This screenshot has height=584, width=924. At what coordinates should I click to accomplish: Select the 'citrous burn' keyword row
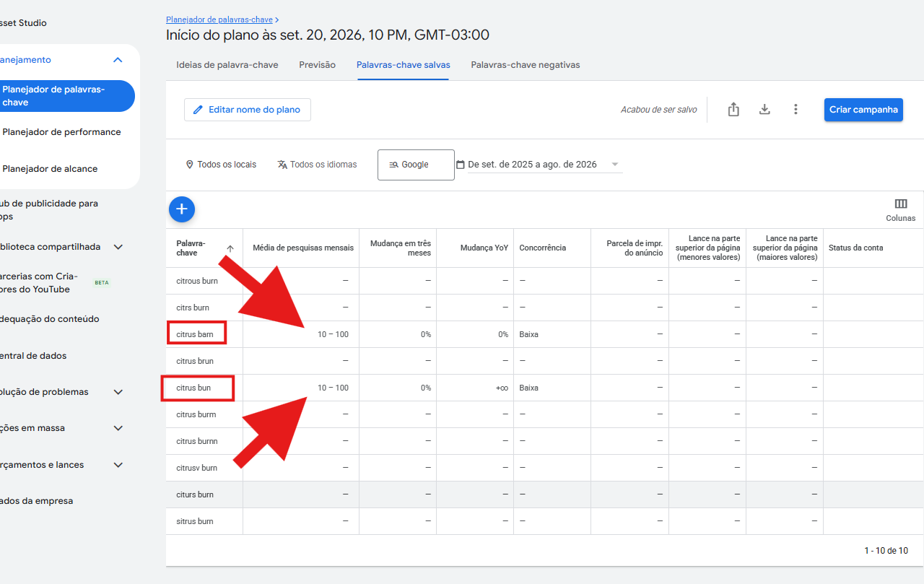(x=197, y=281)
